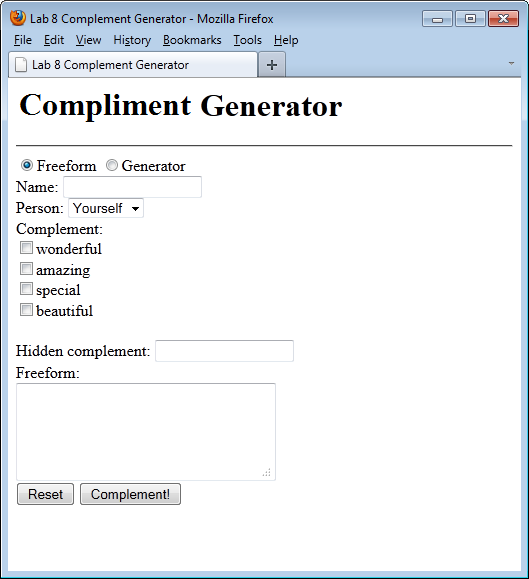Maximize the Firefox window
529x579 pixels.
[x=470, y=19]
